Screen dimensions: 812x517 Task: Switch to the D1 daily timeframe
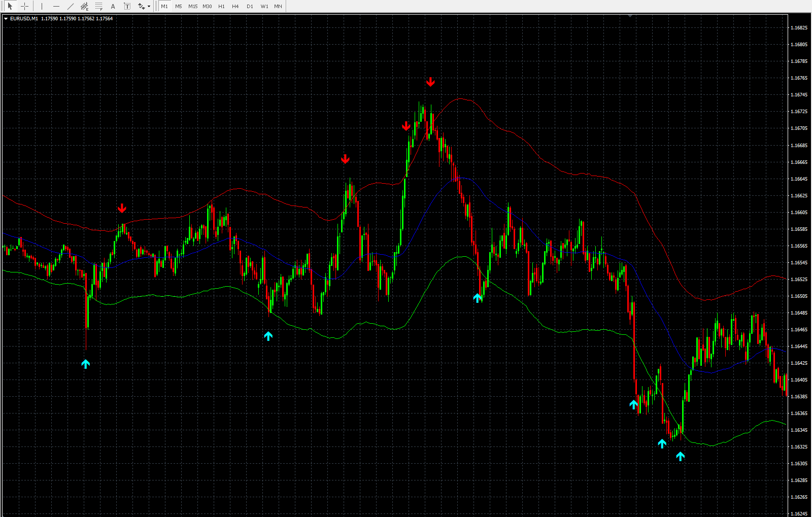click(x=250, y=7)
